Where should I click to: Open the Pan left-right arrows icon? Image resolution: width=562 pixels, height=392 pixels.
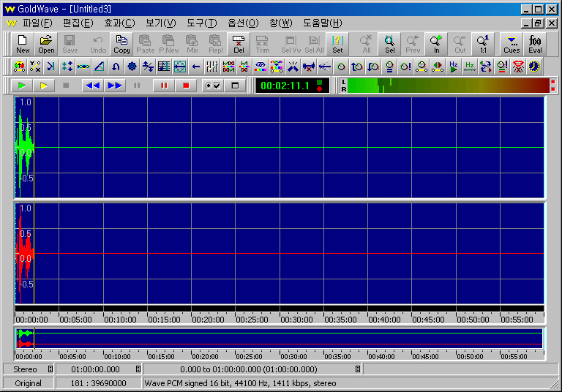[x=438, y=67]
